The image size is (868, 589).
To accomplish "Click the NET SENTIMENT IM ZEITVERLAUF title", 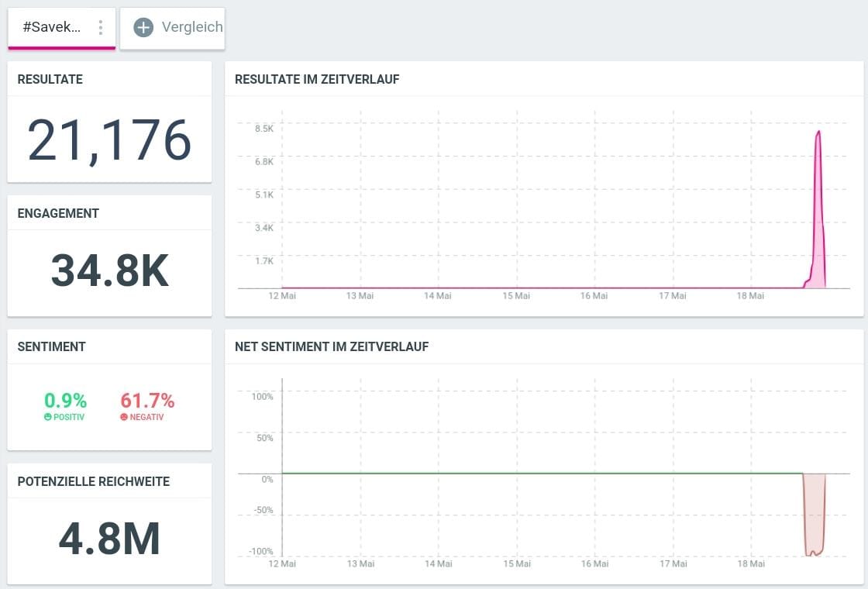I will (x=332, y=346).
